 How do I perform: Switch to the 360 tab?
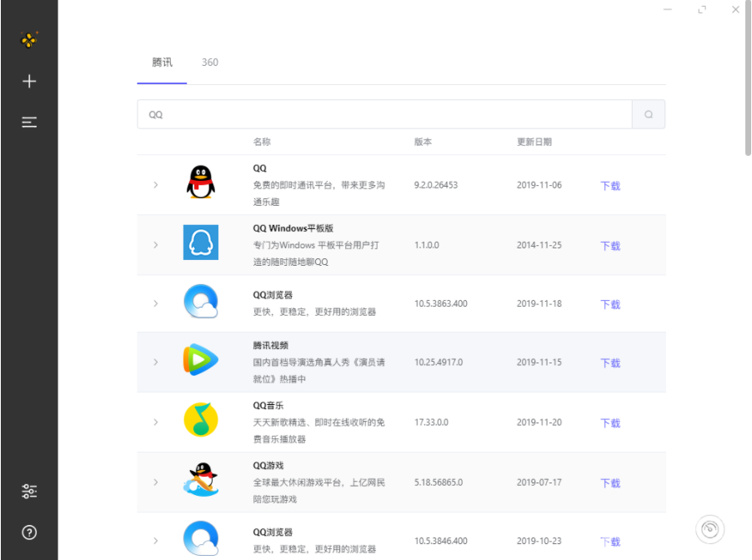click(x=210, y=62)
